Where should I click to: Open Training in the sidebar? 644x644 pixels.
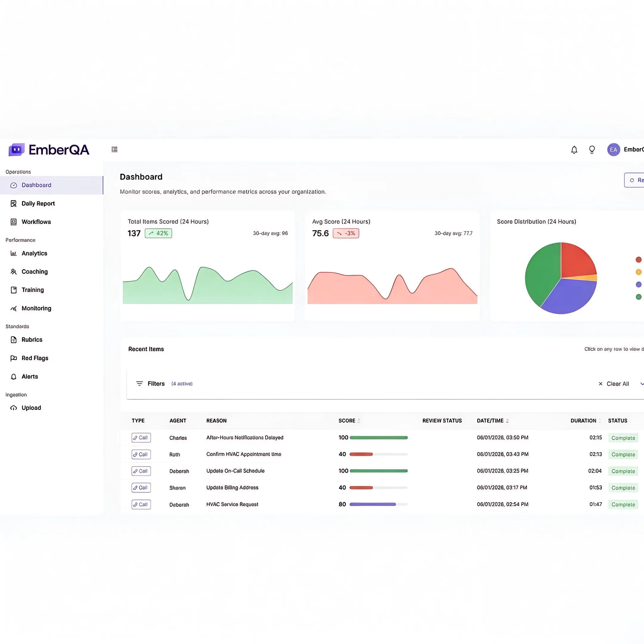coord(52,290)
